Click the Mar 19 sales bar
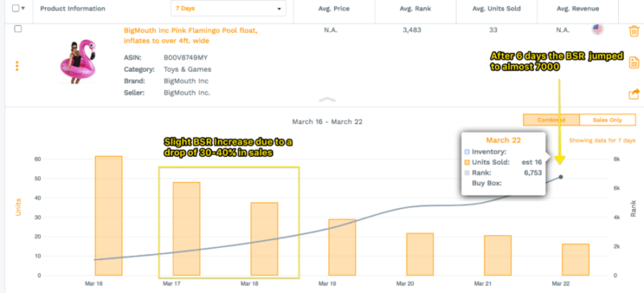This screenshot has width=644, height=293. click(342, 247)
